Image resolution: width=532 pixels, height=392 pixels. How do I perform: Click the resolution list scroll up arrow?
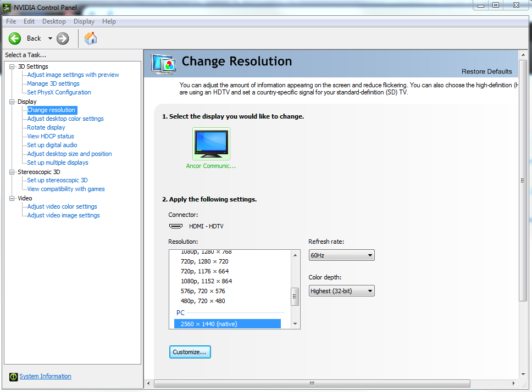click(x=295, y=255)
